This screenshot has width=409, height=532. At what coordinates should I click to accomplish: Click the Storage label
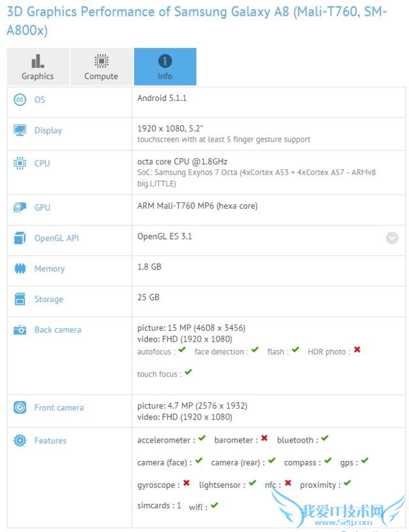tap(49, 300)
